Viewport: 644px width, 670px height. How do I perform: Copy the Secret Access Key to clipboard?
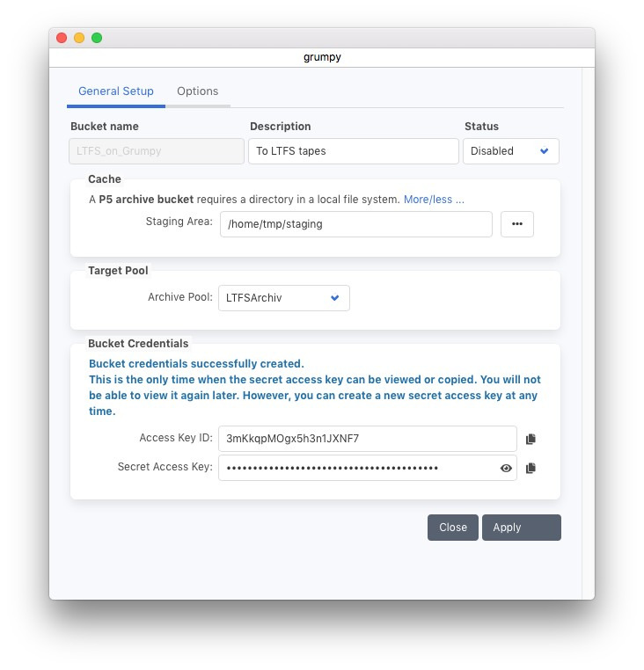point(531,469)
